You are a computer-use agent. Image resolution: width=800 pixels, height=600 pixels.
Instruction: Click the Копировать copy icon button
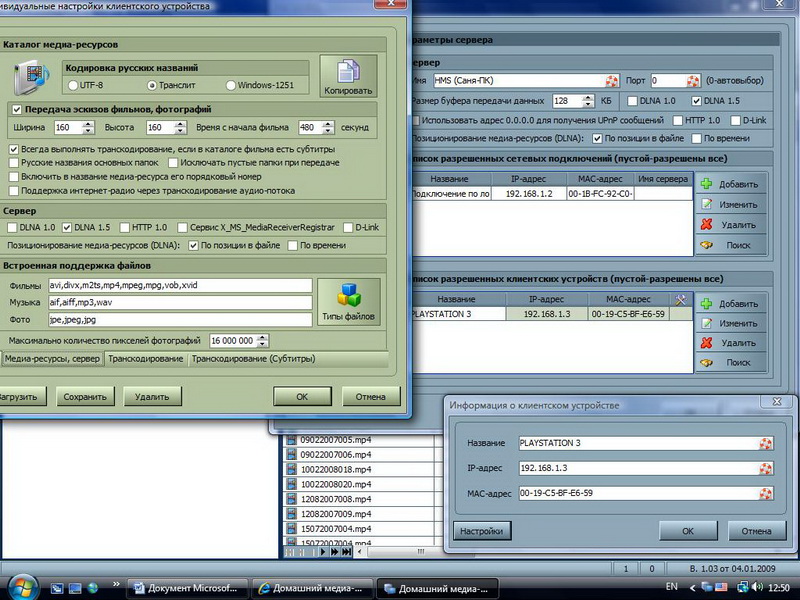tap(348, 76)
